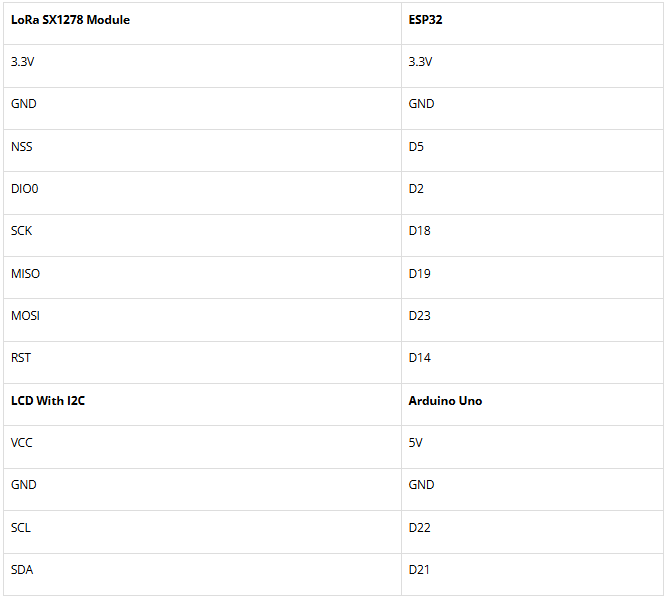Click the NSS pin cell

[22, 147]
